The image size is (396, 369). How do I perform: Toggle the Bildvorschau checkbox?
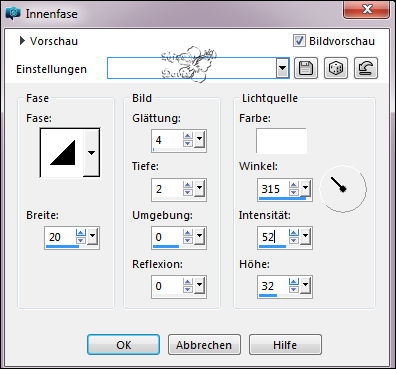(x=299, y=41)
